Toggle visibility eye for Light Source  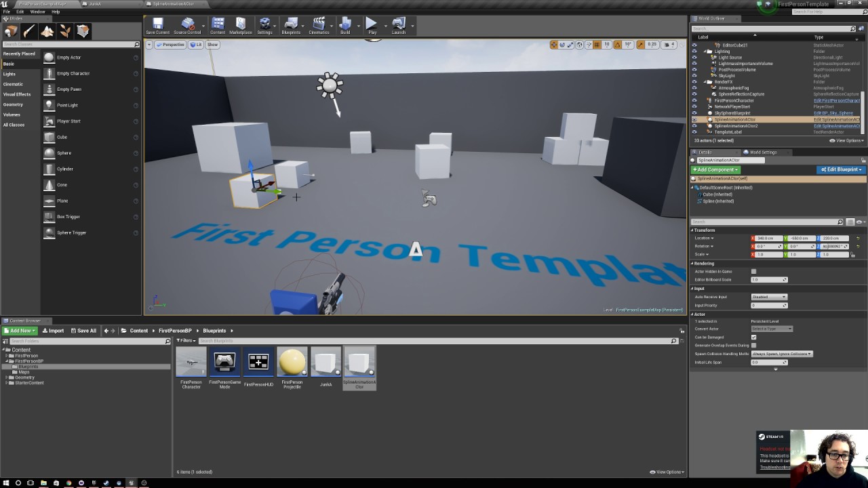[694, 58]
